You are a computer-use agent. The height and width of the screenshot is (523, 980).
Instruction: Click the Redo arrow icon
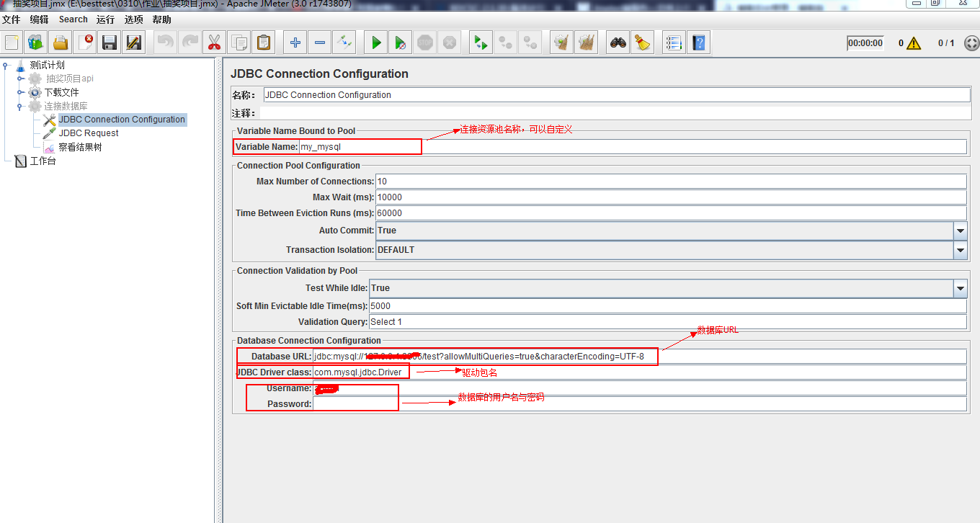tap(190, 43)
